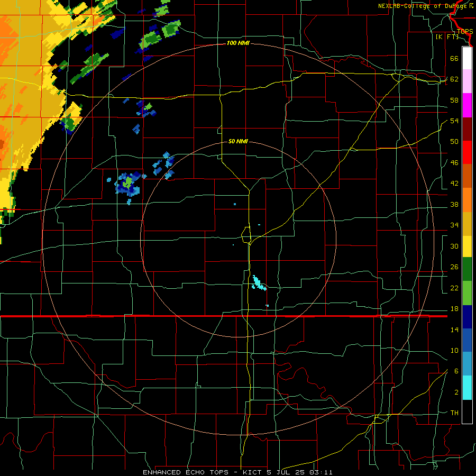Click the 'NEXLAB-College of DuPage' credit text
Image resolution: width=476 pixels, height=476 pixels.
tap(423, 6)
